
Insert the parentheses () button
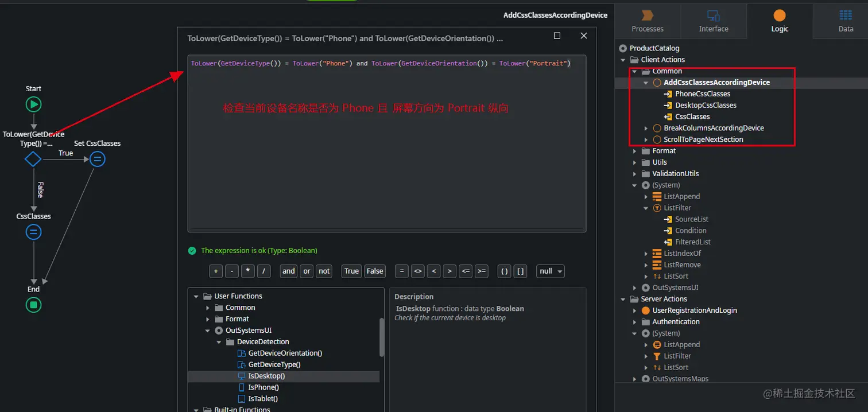[x=505, y=271]
